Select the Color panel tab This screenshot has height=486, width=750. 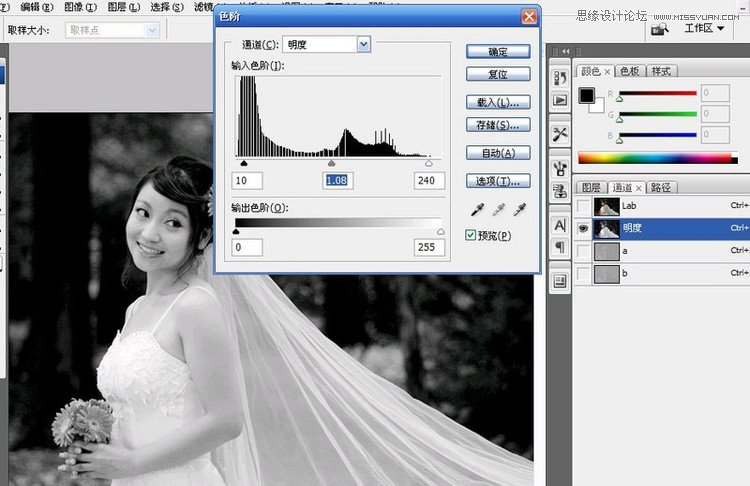click(590, 71)
